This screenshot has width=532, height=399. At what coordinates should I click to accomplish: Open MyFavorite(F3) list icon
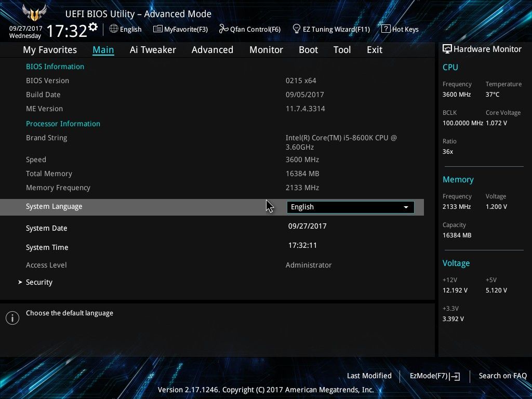pos(158,29)
